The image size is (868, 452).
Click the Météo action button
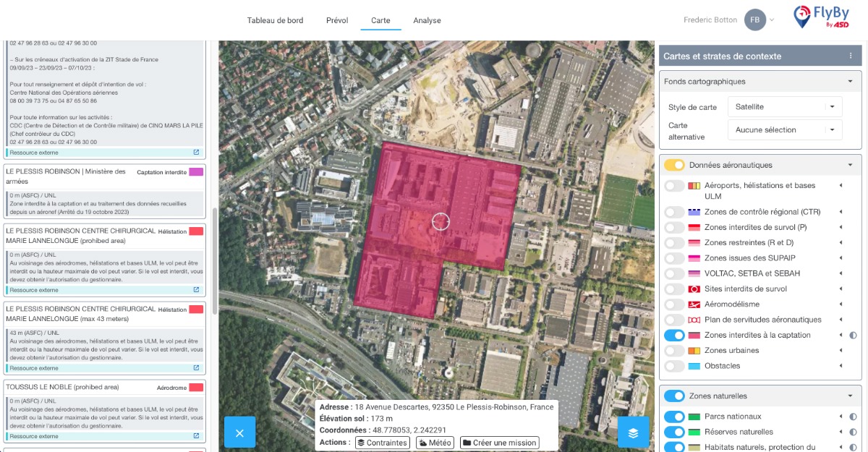[x=434, y=443]
